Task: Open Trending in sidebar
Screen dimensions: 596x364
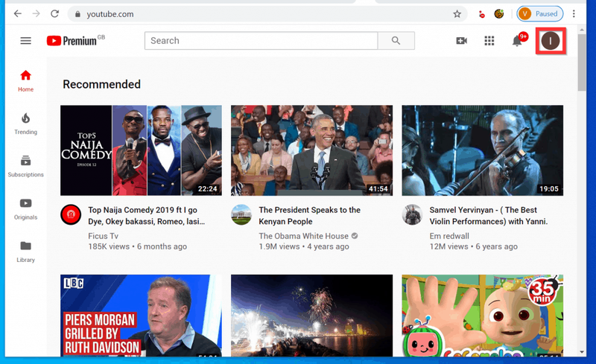Action: click(x=25, y=124)
